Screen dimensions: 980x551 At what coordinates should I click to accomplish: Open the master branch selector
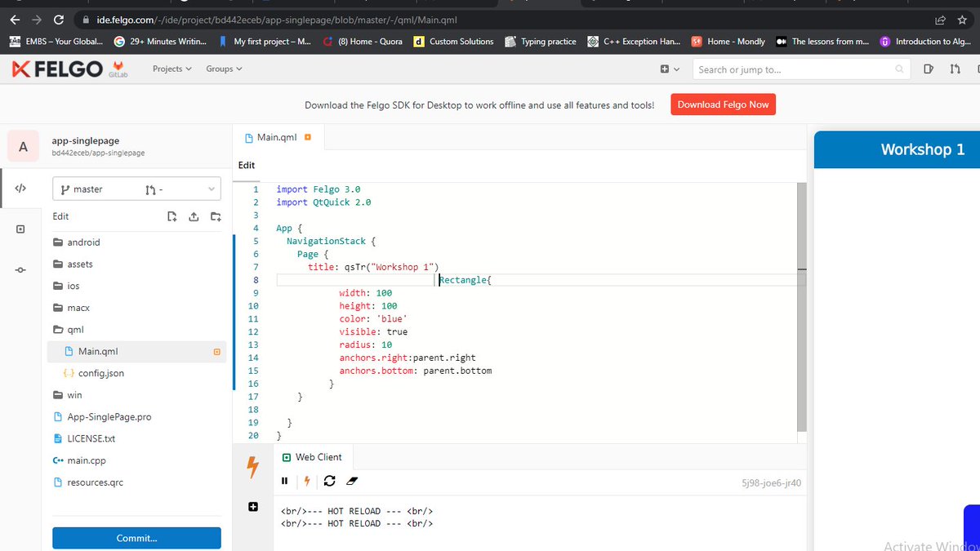click(136, 189)
